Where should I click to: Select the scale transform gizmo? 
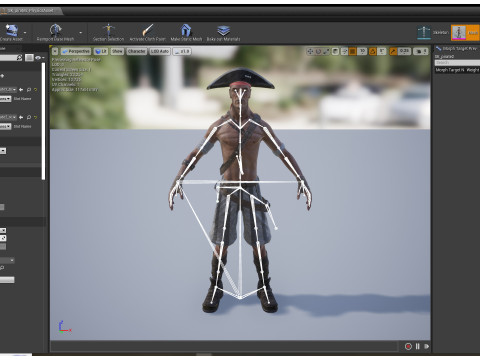pos(326,51)
